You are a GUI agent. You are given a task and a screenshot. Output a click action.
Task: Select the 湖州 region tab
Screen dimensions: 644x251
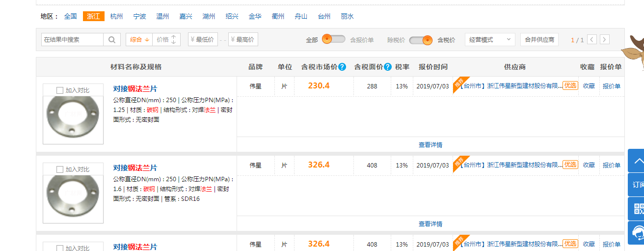(x=209, y=16)
